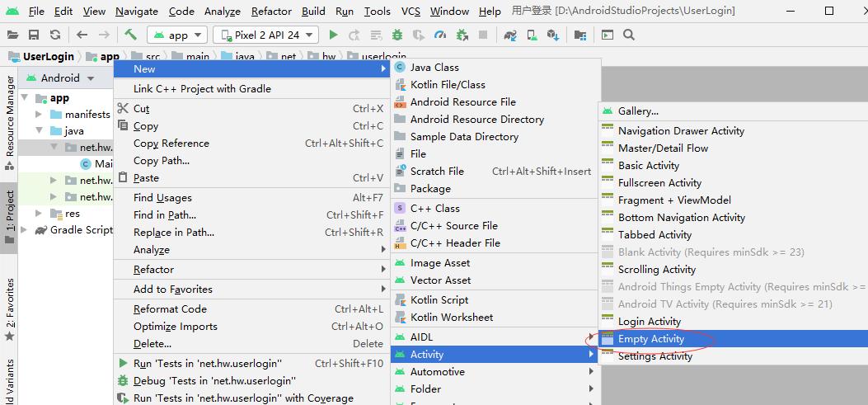Open the Pixel 2 API 24 device dropdown

tap(265, 35)
